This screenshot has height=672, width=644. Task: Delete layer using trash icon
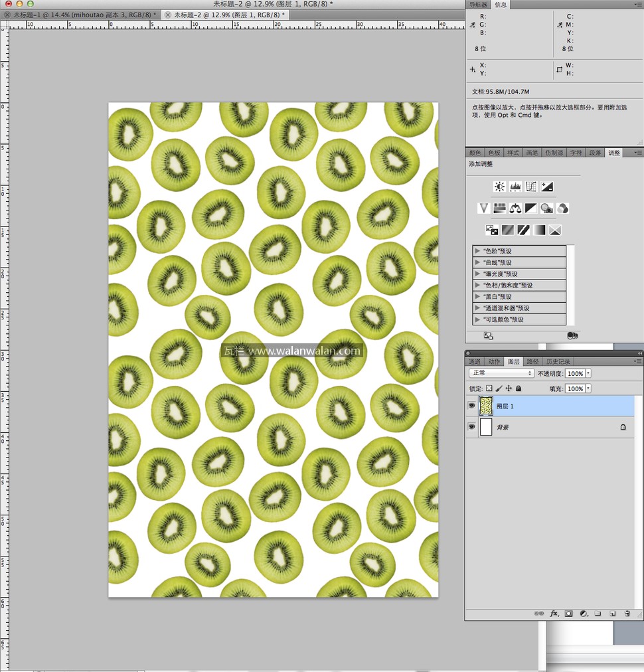[x=627, y=614]
